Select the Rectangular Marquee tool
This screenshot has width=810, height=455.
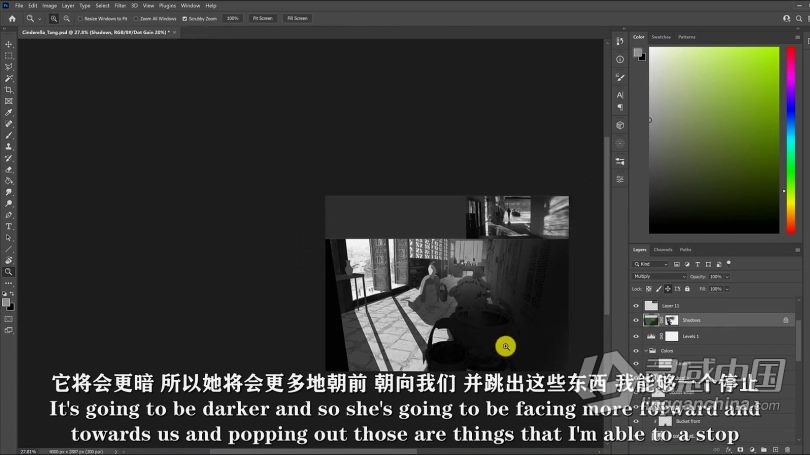pos(9,56)
